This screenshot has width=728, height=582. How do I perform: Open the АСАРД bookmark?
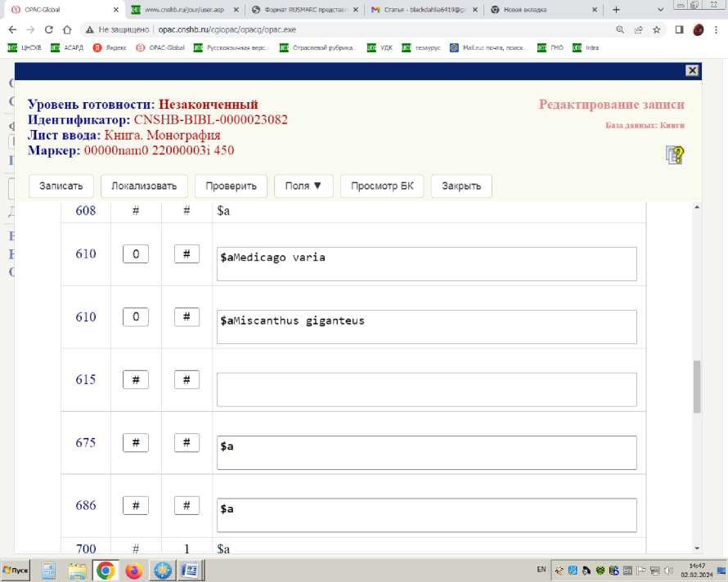67,47
